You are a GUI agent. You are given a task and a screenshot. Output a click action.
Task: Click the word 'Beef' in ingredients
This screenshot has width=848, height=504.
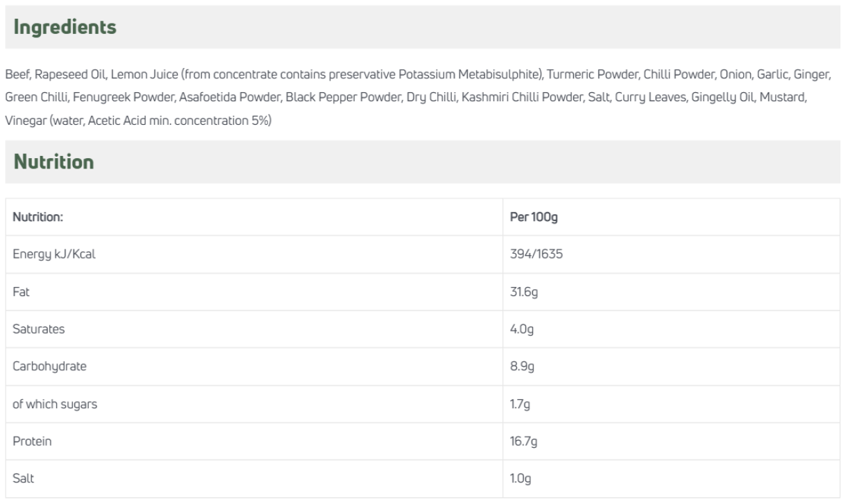coord(15,73)
